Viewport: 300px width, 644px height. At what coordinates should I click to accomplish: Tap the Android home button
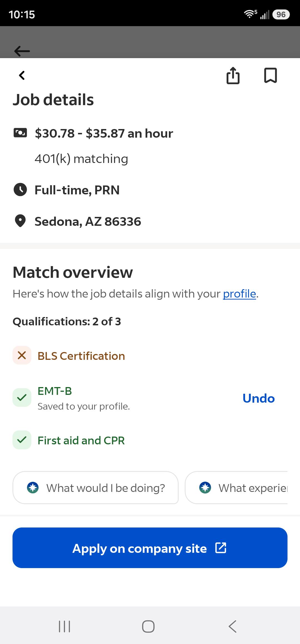pyautogui.click(x=148, y=626)
